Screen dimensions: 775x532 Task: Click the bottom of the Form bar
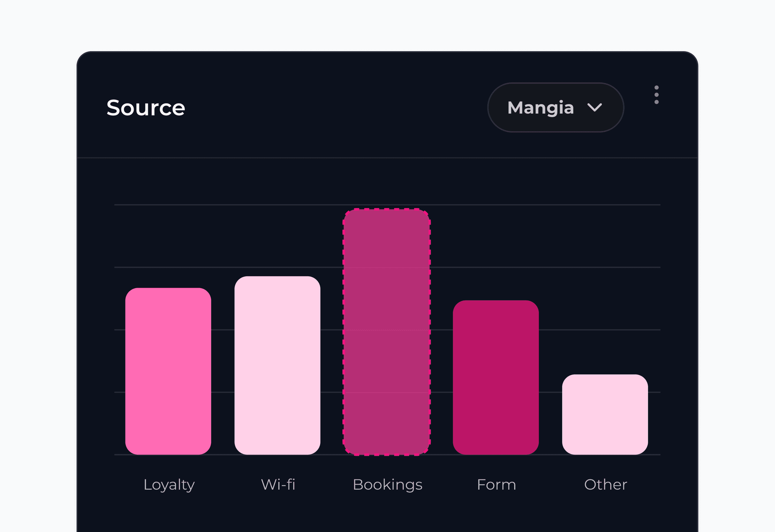click(496, 451)
